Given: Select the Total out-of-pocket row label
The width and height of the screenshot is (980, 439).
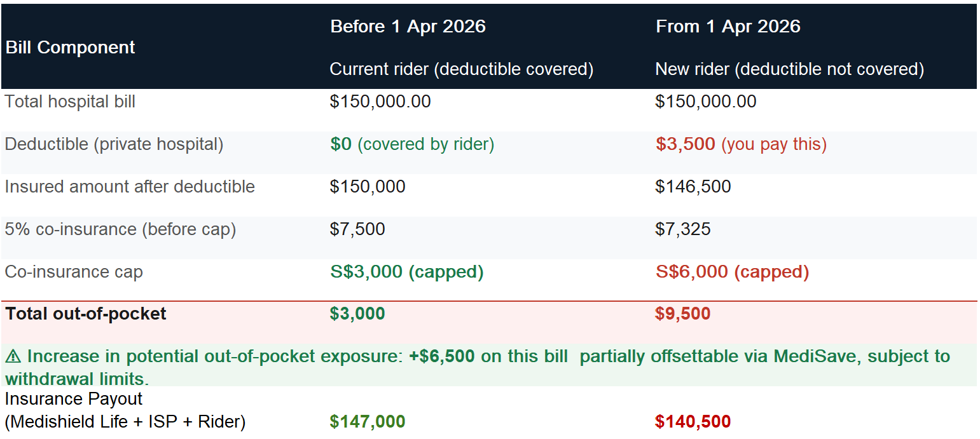Looking at the screenshot, I should click(86, 314).
